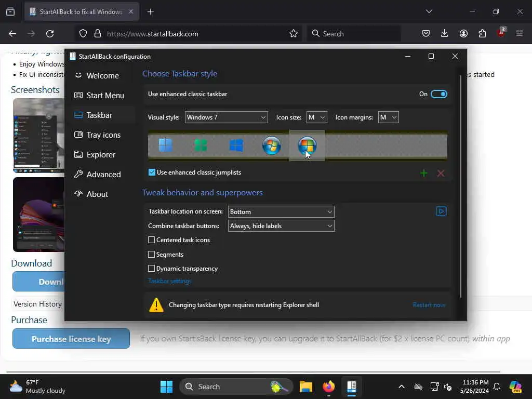
Task: Open Visual style dropdown showing Windows 7
Action: pos(227,117)
